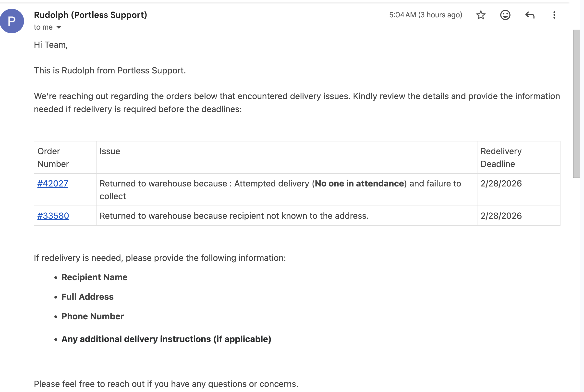
Task: Click the 5:04 AM timestamp
Action: [x=425, y=15]
